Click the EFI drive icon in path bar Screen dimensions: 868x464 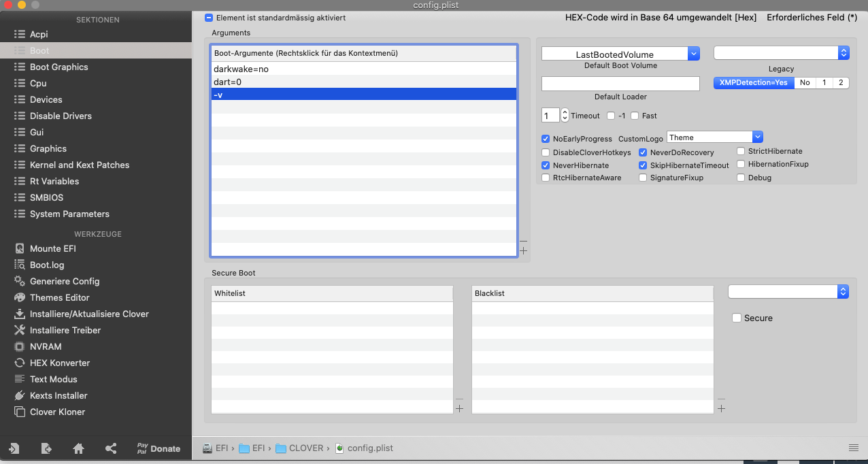coord(208,448)
